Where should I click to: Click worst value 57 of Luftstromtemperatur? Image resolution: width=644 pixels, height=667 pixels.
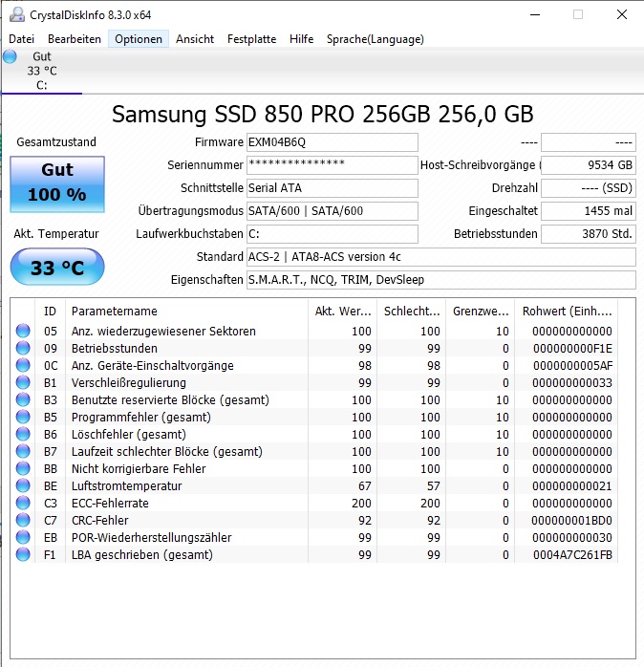pos(434,486)
